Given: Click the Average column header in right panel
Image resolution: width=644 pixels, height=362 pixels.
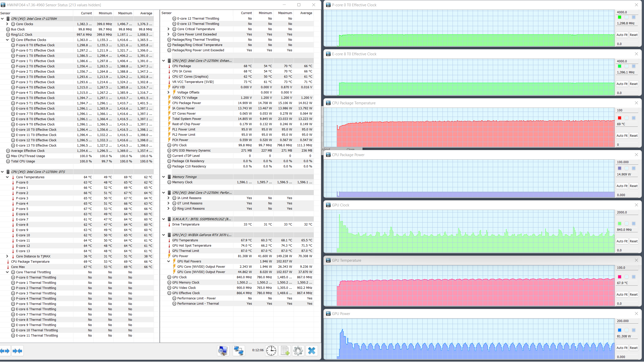Looking at the screenshot, I should [306, 13].
